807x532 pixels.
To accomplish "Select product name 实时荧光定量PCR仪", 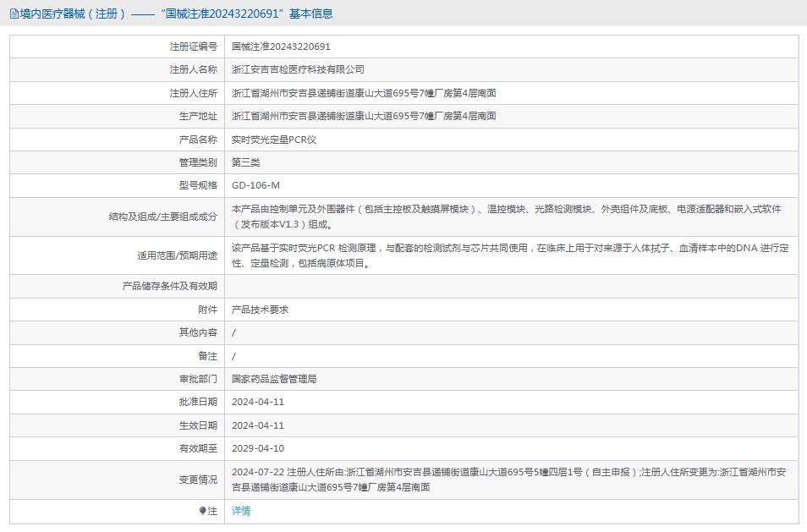I will click(274, 140).
